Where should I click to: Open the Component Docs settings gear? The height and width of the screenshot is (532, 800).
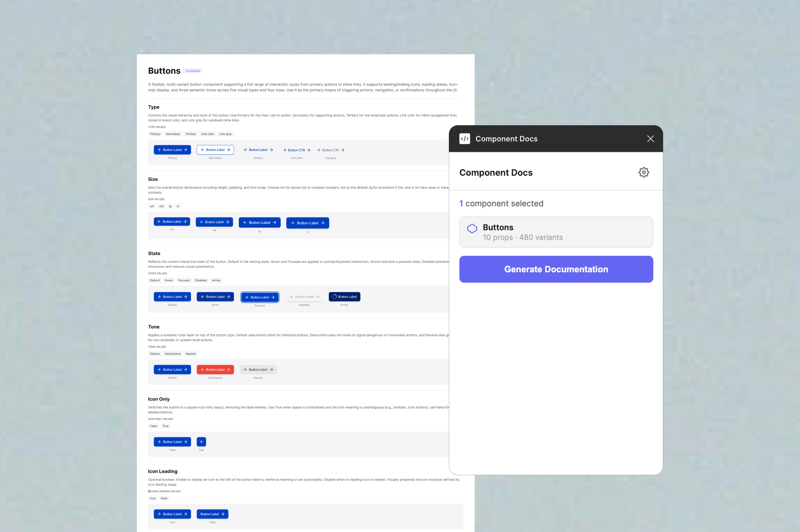click(644, 172)
